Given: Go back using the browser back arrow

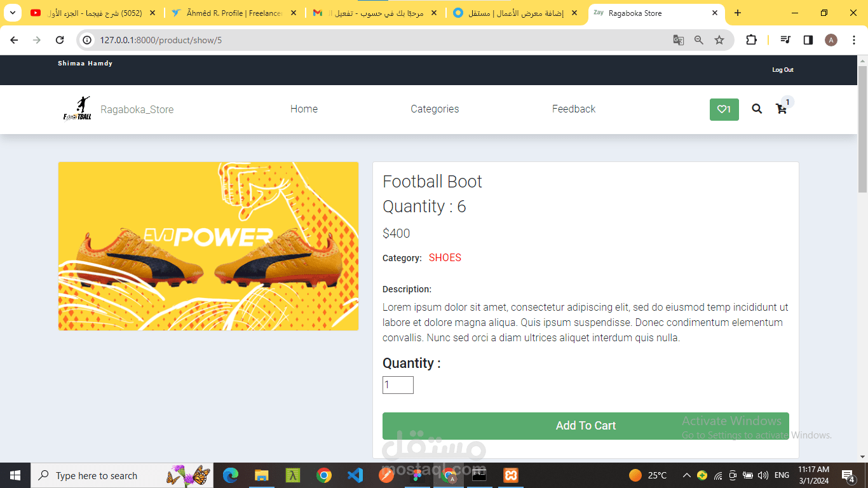Looking at the screenshot, I should (x=14, y=40).
